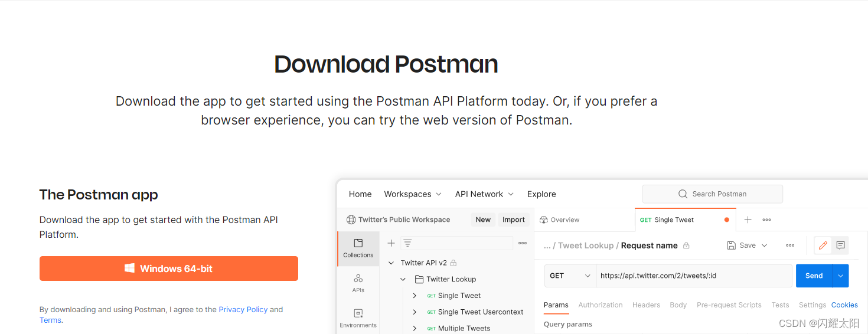Click the Send button
The height and width of the screenshot is (334, 868).
click(x=814, y=276)
